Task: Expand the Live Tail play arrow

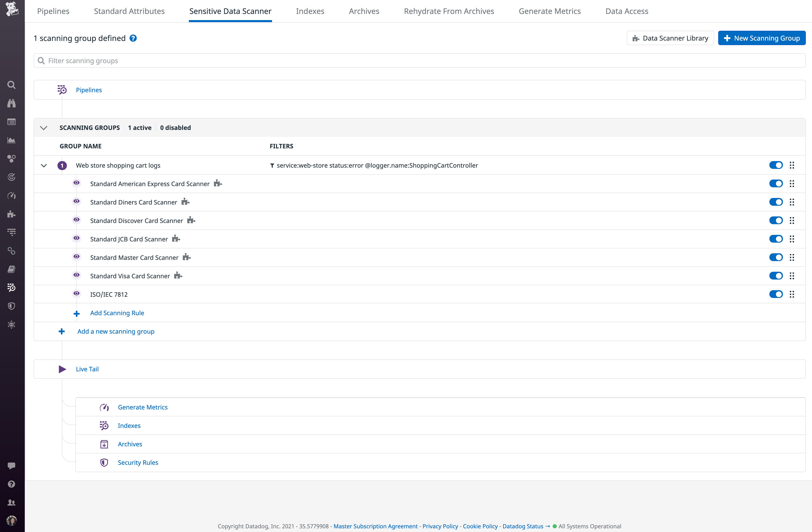Action: pyautogui.click(x=62, y=369)
